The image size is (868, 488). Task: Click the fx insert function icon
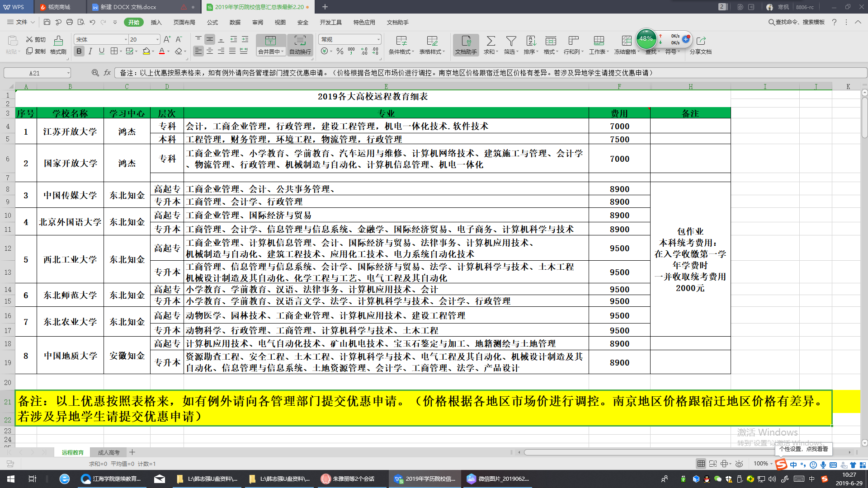tap(107, 73)
